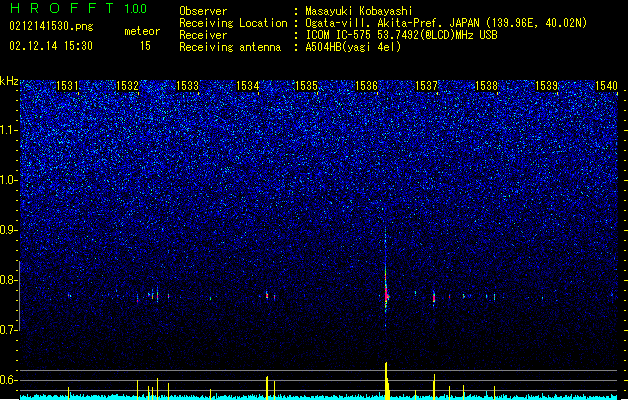Image resolution: width=629 pixels, height=400 pixels.
Task: Select the observer name Masayuki Kobayashi
Action: click(359, 11)
